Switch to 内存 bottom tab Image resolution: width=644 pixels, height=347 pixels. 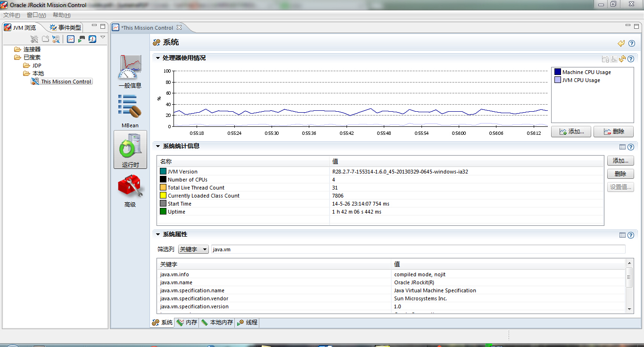click(187, 322)
